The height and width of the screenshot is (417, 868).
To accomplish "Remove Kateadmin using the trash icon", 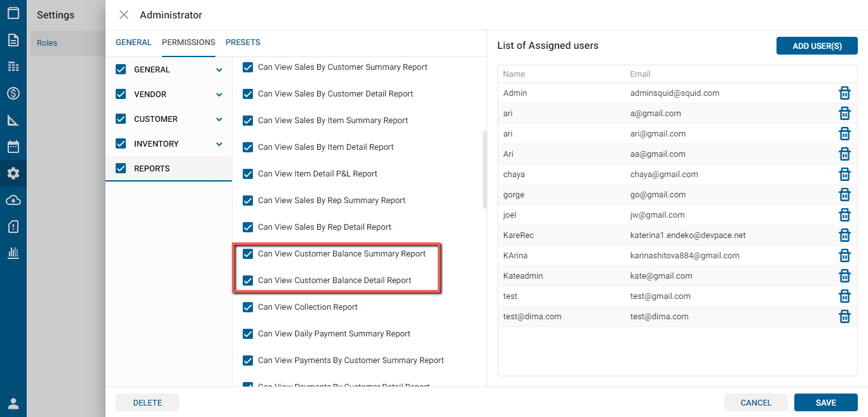I will (844, 276).
